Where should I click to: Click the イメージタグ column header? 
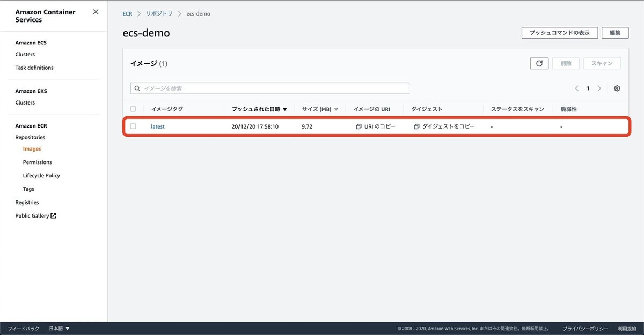point(167,109)
